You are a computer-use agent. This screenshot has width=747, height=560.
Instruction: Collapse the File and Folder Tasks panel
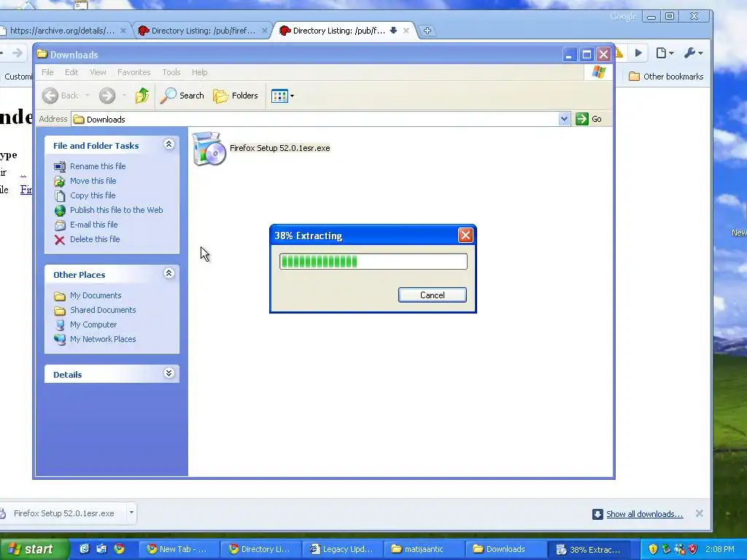169,144
